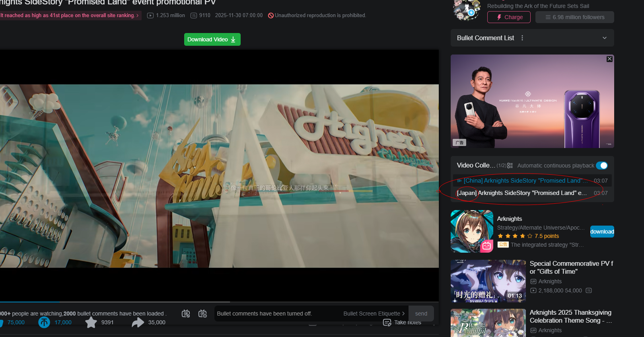The height and width of the screenshot is (337, 644).
Task: Click the Strategy/Alternate Universe genre text
Action: point(541,228)
